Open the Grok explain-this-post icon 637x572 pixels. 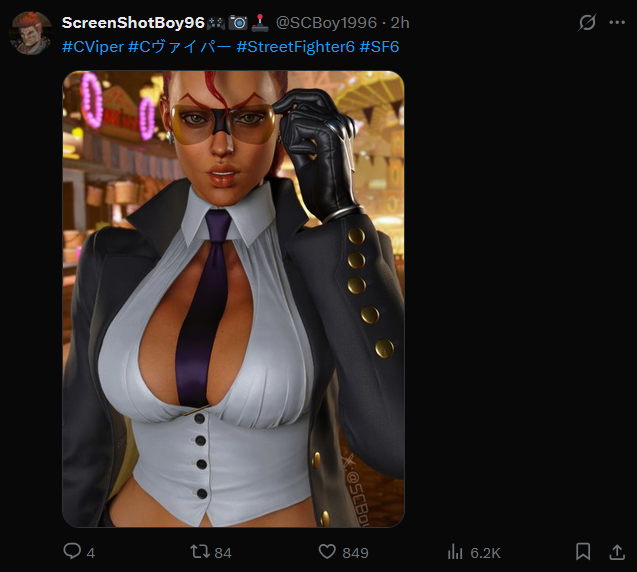pyautogui.click(x=587, y=22)
